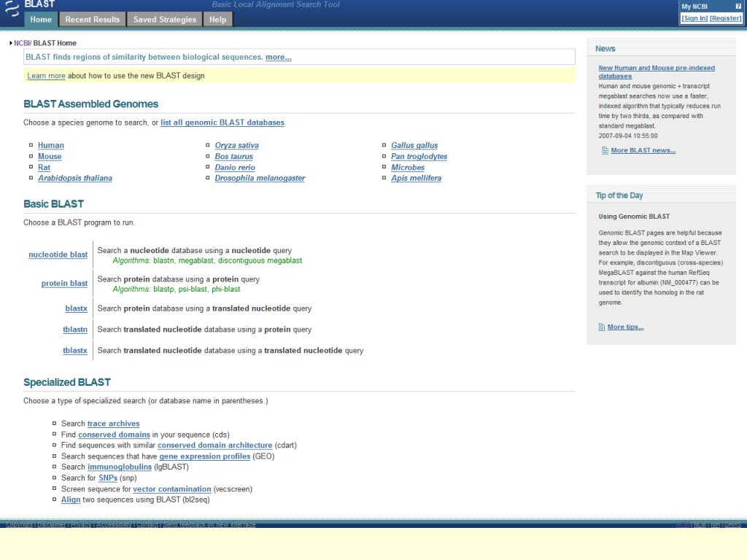Open Bos taurus genome
The width and height of the screenshot is (747, 560).
click(234, 156)
